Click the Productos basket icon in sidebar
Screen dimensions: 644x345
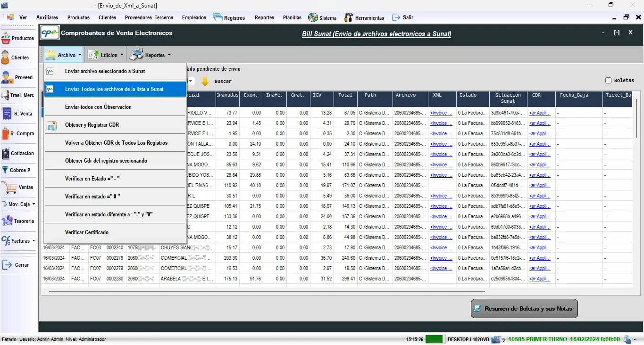pos(6,38)
